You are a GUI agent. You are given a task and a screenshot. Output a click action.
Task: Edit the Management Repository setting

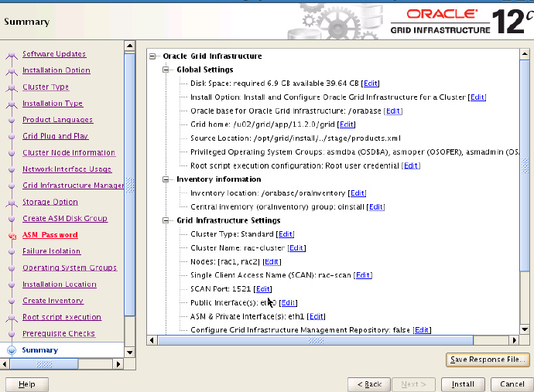(x=422, y=330)
